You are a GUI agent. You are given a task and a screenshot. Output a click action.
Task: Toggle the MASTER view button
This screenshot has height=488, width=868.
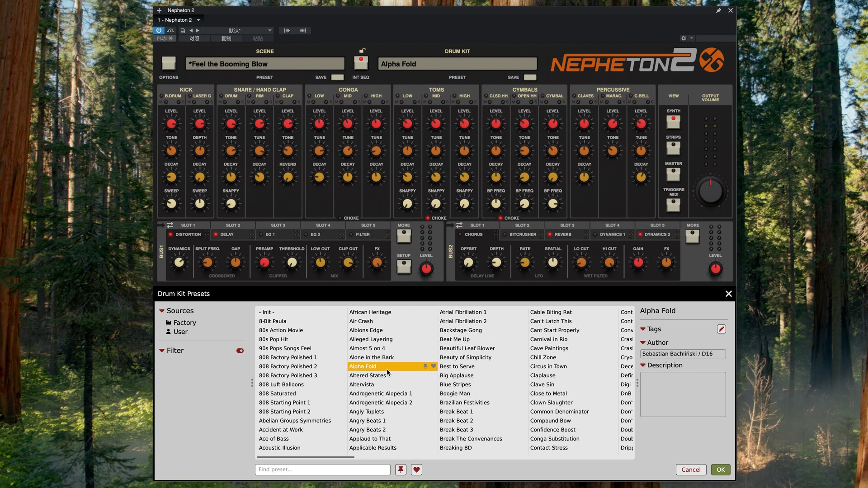tap(673, 174)
